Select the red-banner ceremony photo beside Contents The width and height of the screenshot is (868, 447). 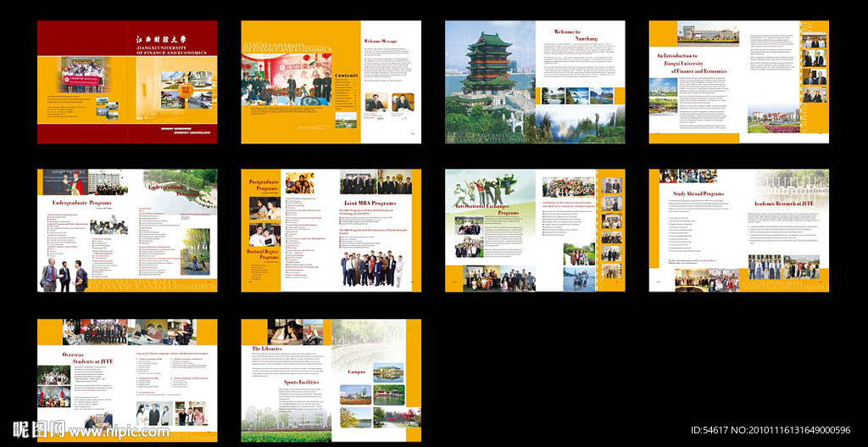(x=287, y=79)
